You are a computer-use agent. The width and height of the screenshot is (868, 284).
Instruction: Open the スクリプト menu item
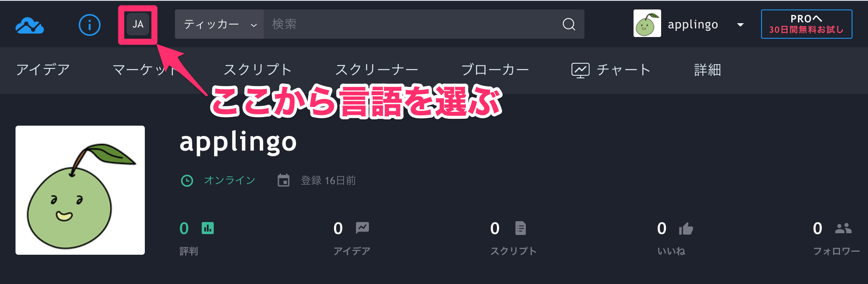click(x=258, y=70)
